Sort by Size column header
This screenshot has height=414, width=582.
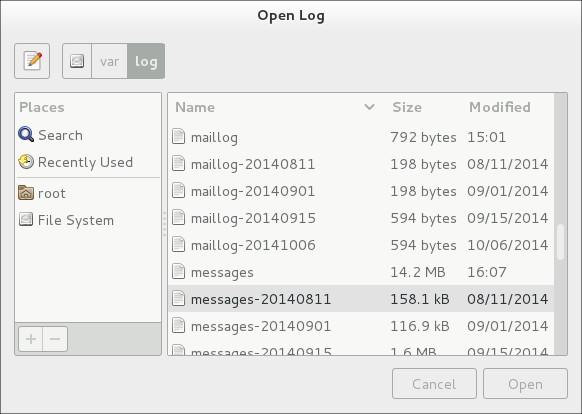407,107
